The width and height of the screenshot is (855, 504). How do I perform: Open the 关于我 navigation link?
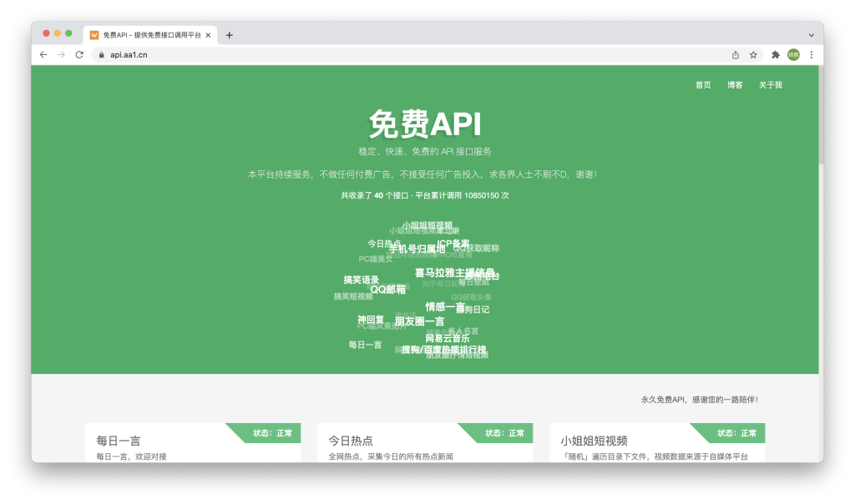point(771,85)
